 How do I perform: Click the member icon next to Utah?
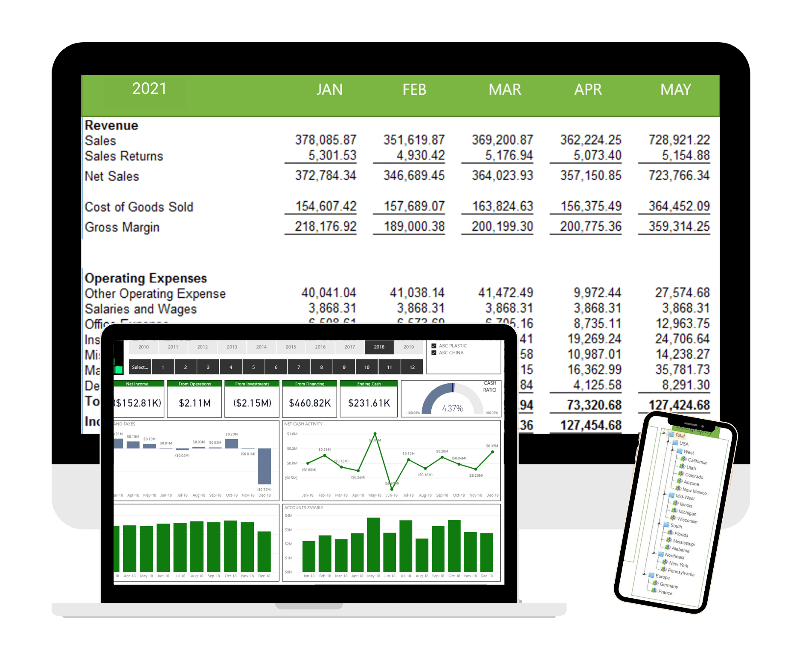(682, 466)
